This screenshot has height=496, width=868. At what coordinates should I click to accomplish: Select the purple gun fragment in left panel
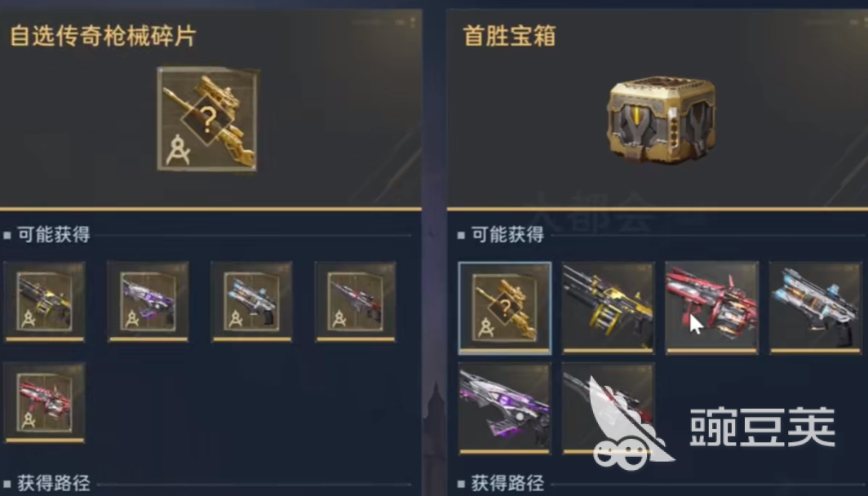148,302
